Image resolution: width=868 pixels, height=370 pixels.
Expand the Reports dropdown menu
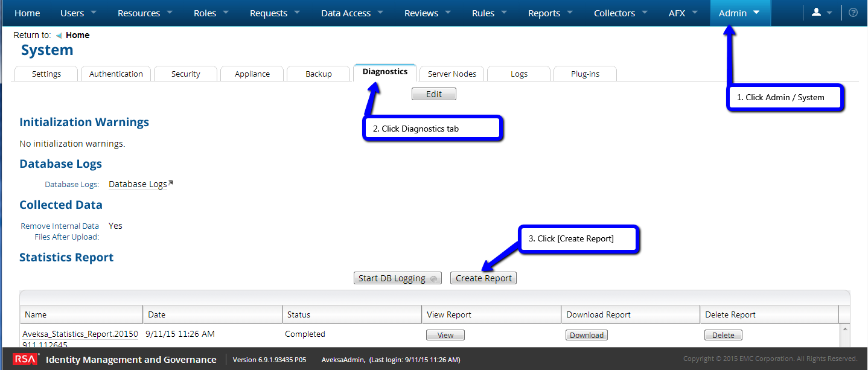point(544,12)
